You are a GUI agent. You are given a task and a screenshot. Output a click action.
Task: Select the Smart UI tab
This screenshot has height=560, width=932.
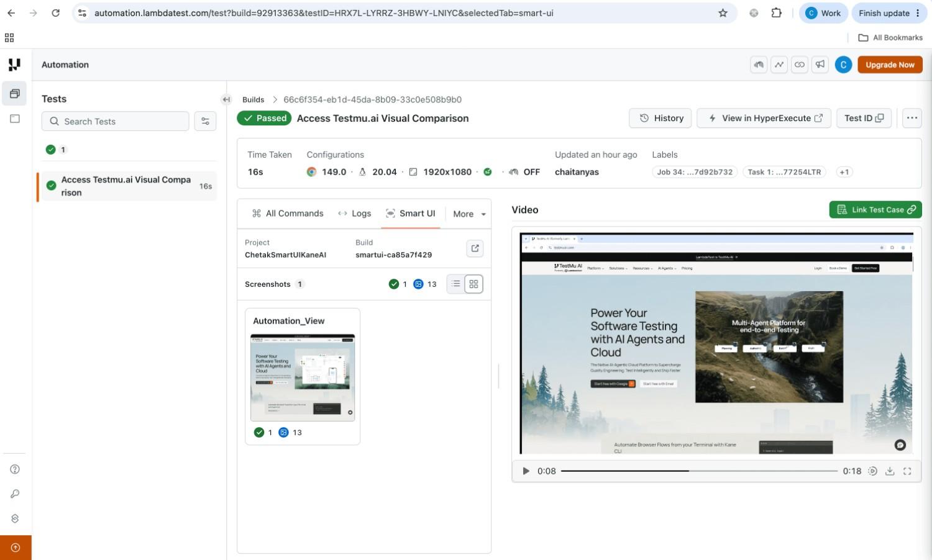pos(411,214)
